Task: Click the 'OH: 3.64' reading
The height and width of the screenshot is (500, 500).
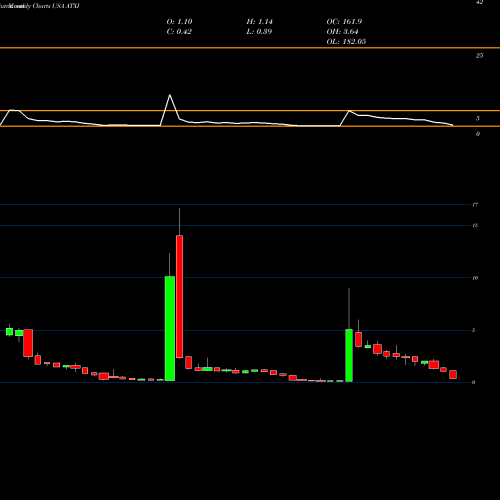Action: pyautogui.click(x=342, y=32)
